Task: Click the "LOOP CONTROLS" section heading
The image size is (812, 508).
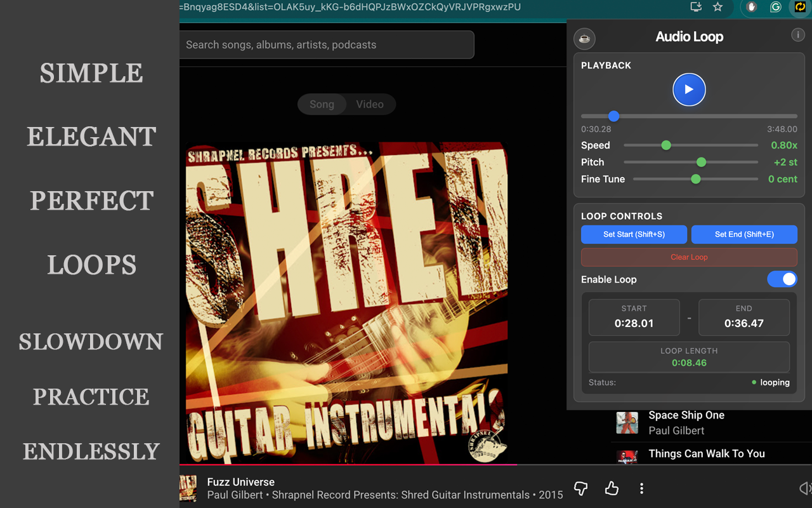Action: [622, 216]
